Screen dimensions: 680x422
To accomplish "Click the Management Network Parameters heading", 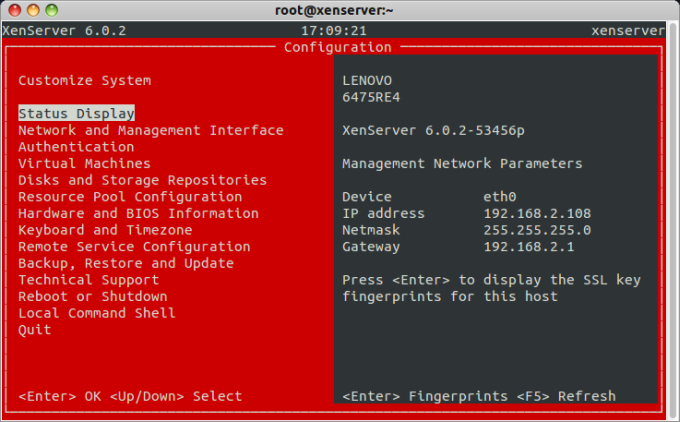I will 462,164.
